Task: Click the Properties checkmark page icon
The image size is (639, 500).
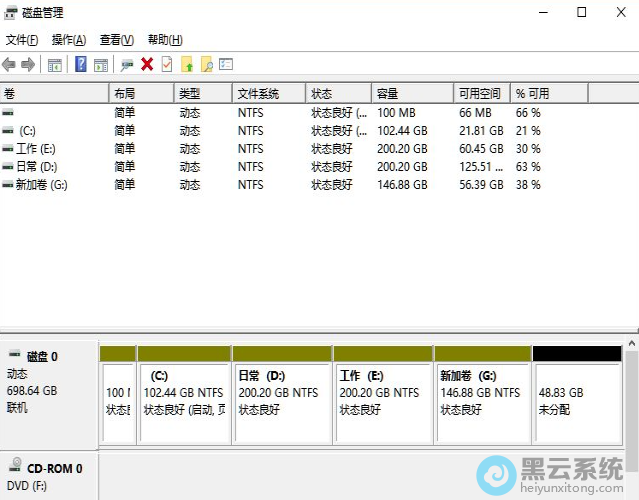Action: point(166,65)
